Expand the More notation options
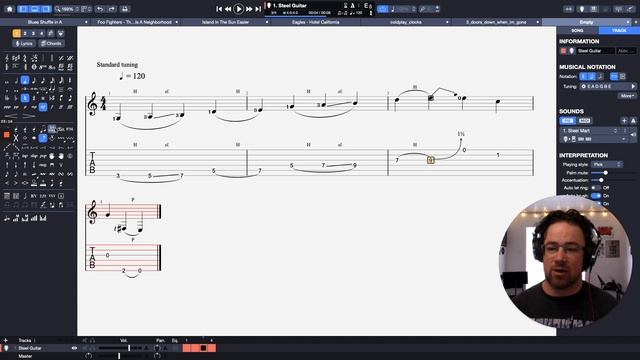 [627, 96]
